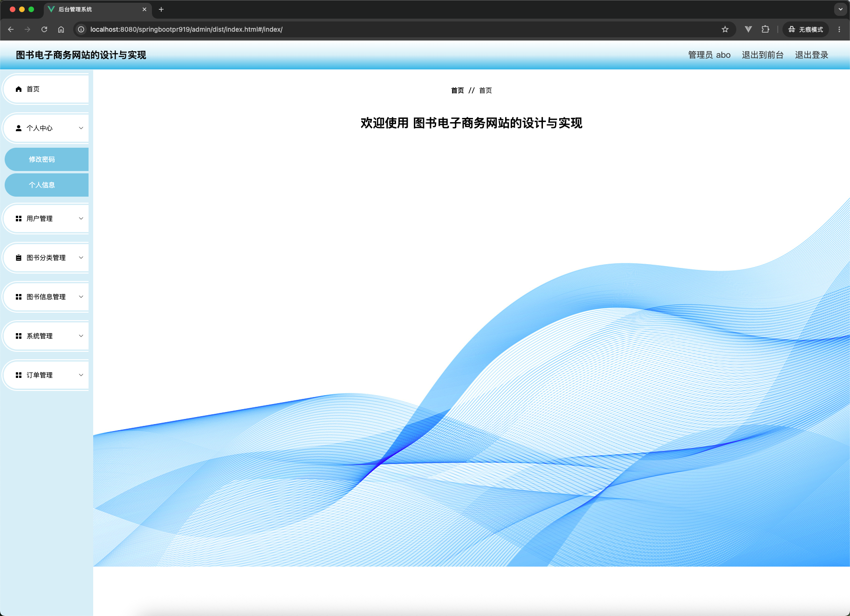Click 管理员 abo user label
The image size is (850, 616).
pyautogui.click(x=709, y=55)
